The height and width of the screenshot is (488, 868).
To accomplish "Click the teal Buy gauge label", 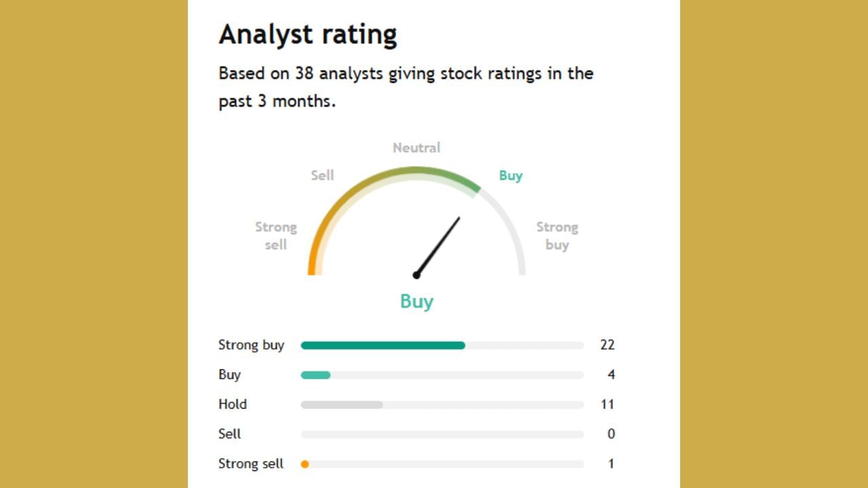I will point(511,175).
